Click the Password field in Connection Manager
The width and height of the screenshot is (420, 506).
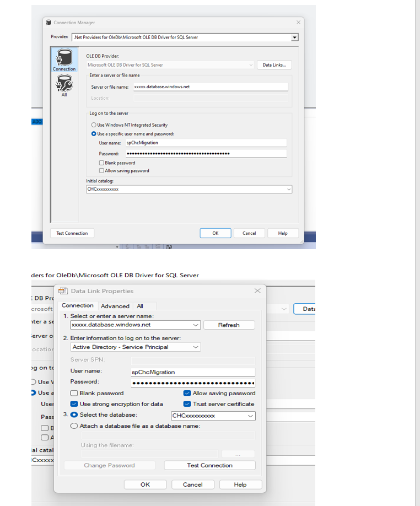click(x=206, y=154)
